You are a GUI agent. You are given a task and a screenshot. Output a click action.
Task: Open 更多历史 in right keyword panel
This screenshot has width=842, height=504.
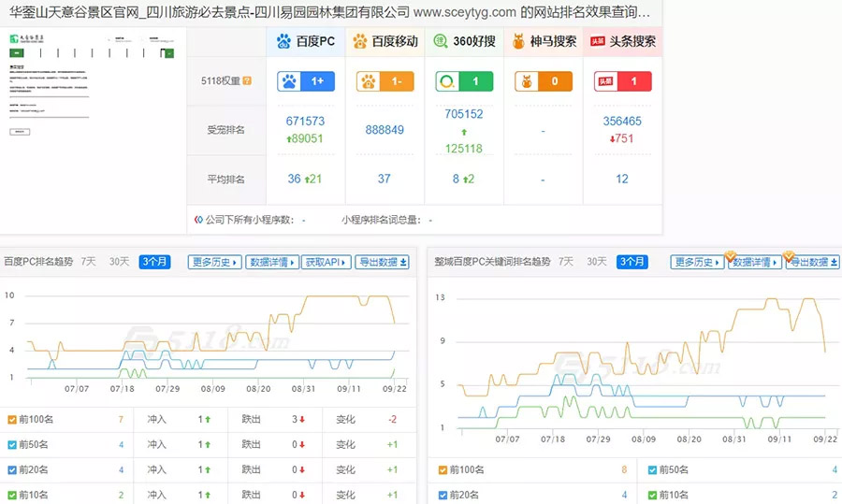pos(697,262)
